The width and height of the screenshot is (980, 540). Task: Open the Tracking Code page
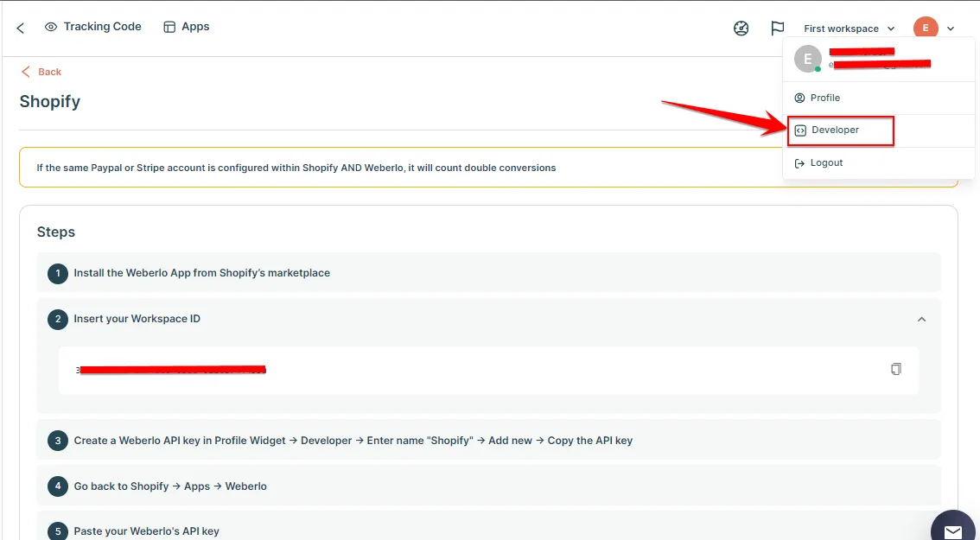click(93, 27)
